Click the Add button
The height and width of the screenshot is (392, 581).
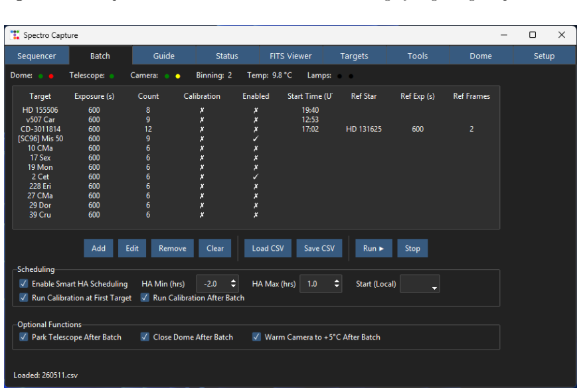tap(98, 248)
